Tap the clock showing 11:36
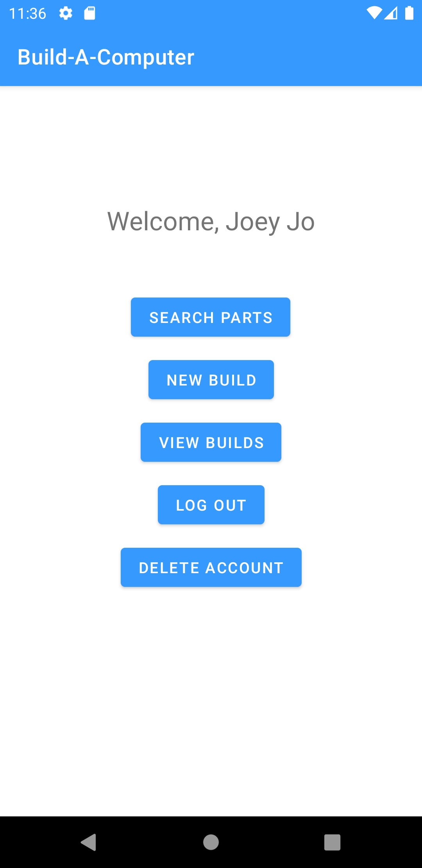The height and width of the screenshot is (868, 422). 27,13
